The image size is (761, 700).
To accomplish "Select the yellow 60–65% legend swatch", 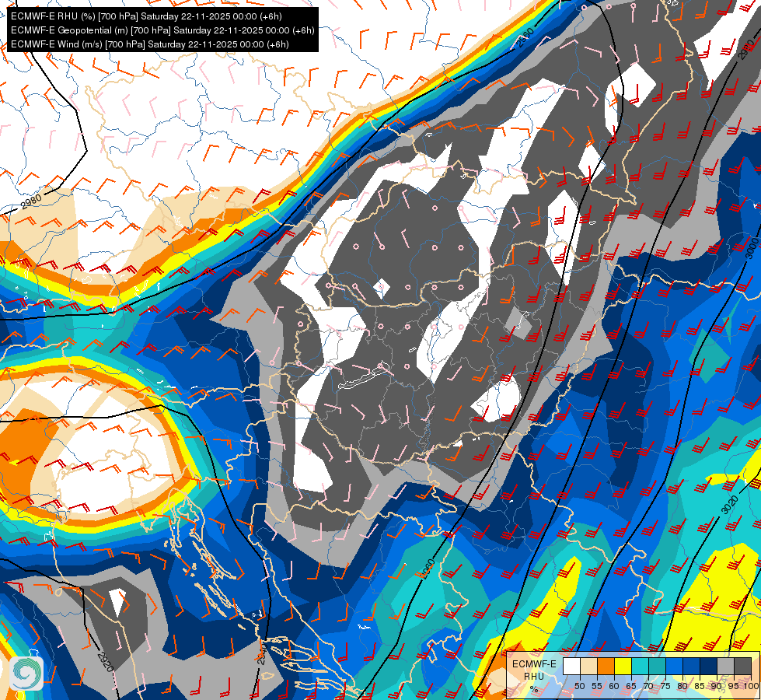I will pos(623,666).
